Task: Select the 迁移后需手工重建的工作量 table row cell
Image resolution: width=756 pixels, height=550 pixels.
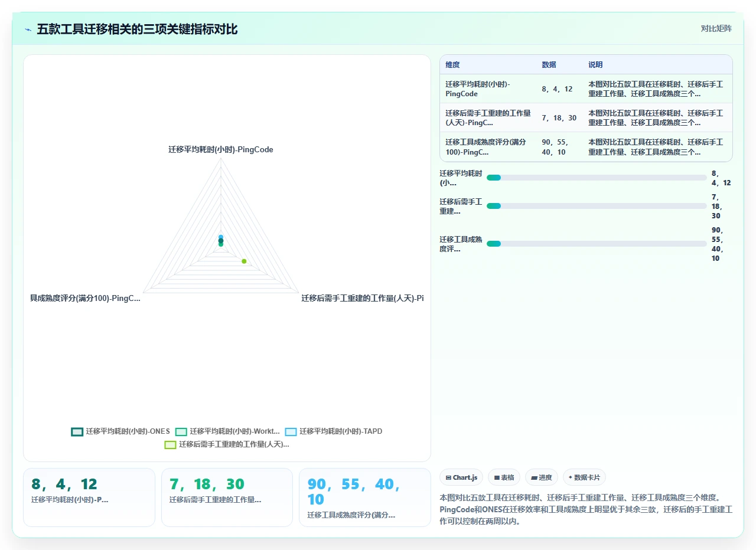Action: click(x=488, y=118)
